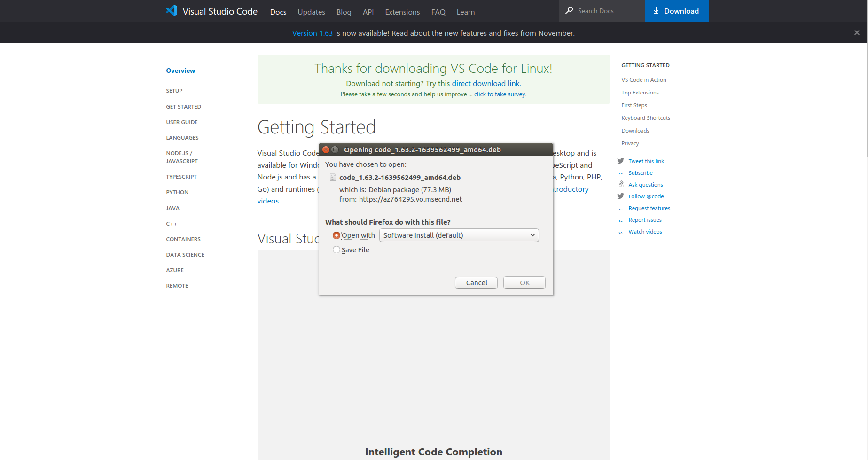Image resolution: width=868 pixels, height=460 pixels.
Task: Click the Getting Started heading
Action: (x=316, y=127)
